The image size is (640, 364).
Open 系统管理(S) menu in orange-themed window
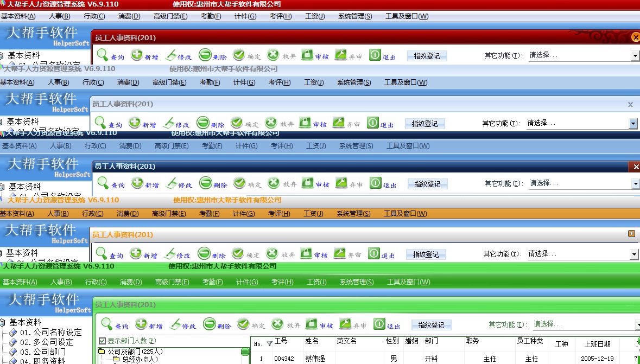353,213
